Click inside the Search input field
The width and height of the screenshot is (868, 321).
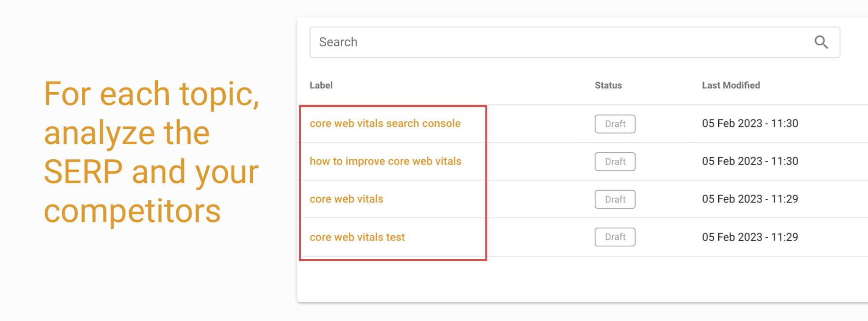click(475, 42)
